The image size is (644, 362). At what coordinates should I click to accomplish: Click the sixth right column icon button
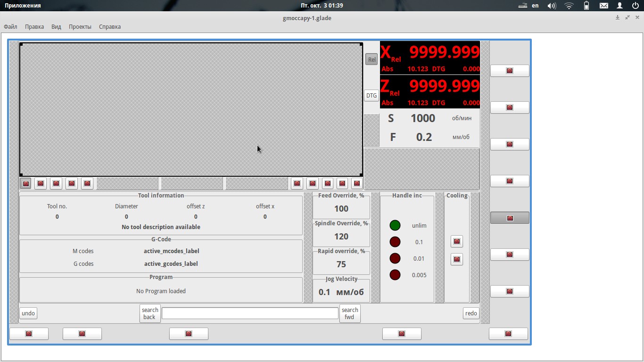click(x=510, y=255)
